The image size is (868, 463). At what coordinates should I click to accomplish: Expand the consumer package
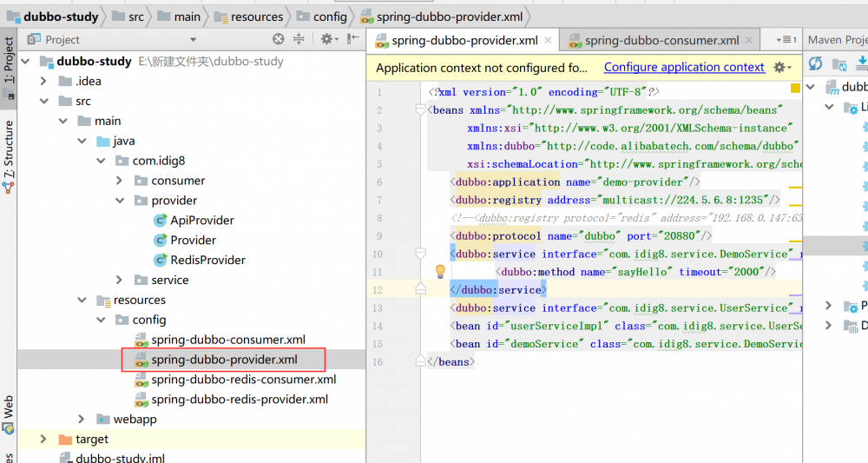pos(120,181)
